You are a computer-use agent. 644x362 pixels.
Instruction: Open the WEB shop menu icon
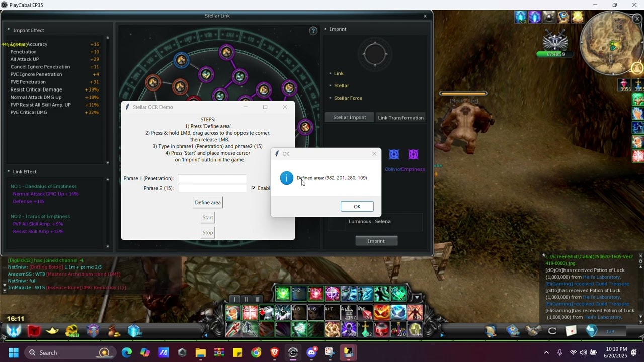[72, 331]
